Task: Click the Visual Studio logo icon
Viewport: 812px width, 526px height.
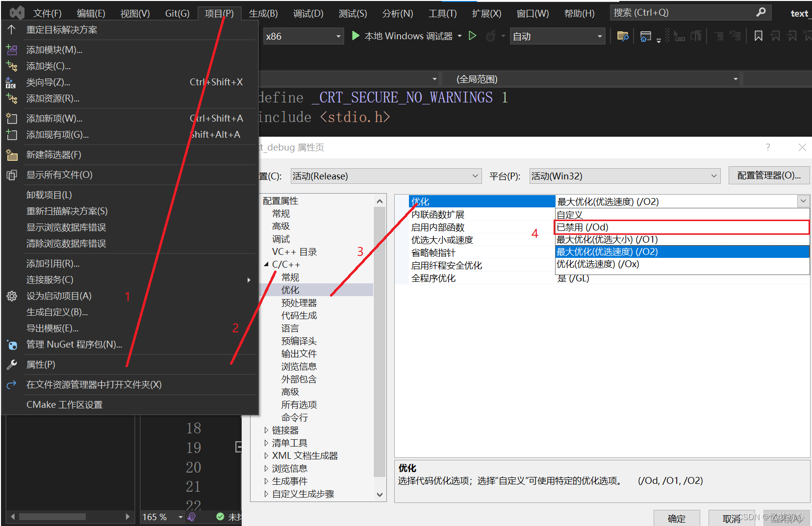Action: click(x=17, y=12)
